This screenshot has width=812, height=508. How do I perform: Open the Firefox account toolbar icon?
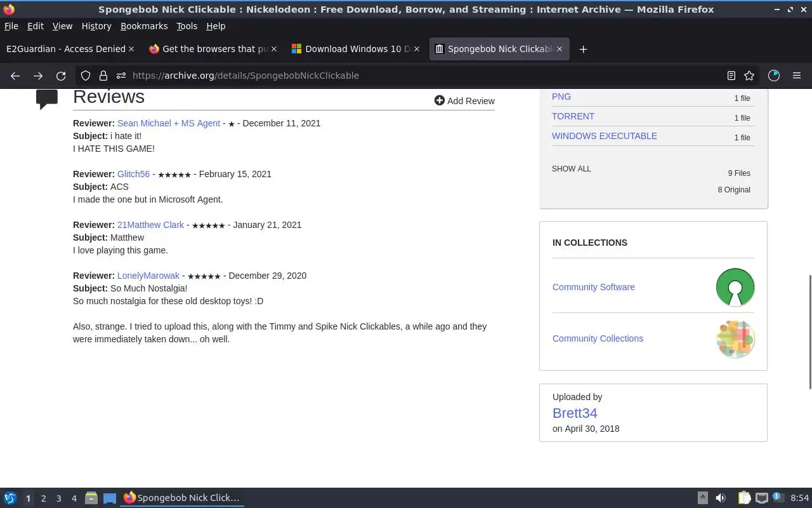[774, 76]
